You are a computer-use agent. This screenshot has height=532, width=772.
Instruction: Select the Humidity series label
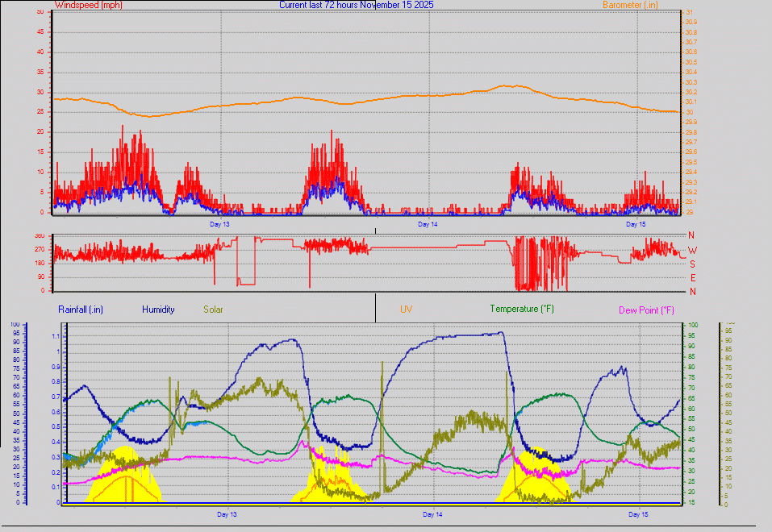[159, 309]
